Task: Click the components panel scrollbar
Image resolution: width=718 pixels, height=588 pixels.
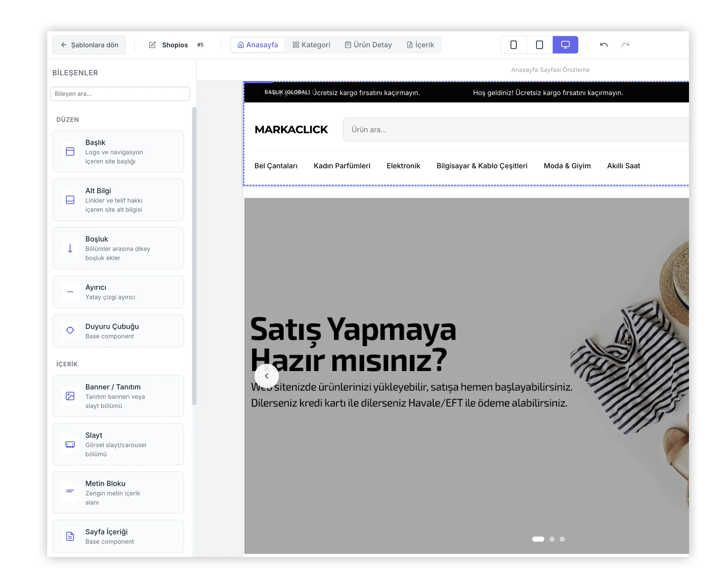Action: [194, 256]
